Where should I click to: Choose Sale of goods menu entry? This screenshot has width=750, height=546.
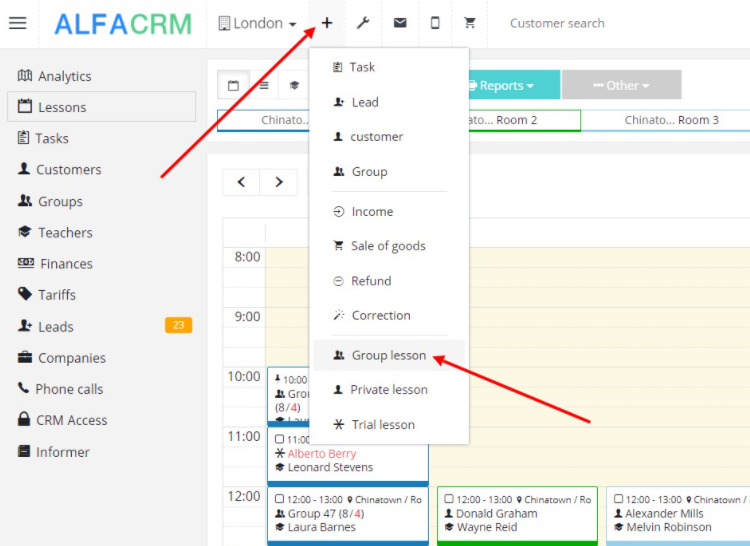tap(389, 246)
